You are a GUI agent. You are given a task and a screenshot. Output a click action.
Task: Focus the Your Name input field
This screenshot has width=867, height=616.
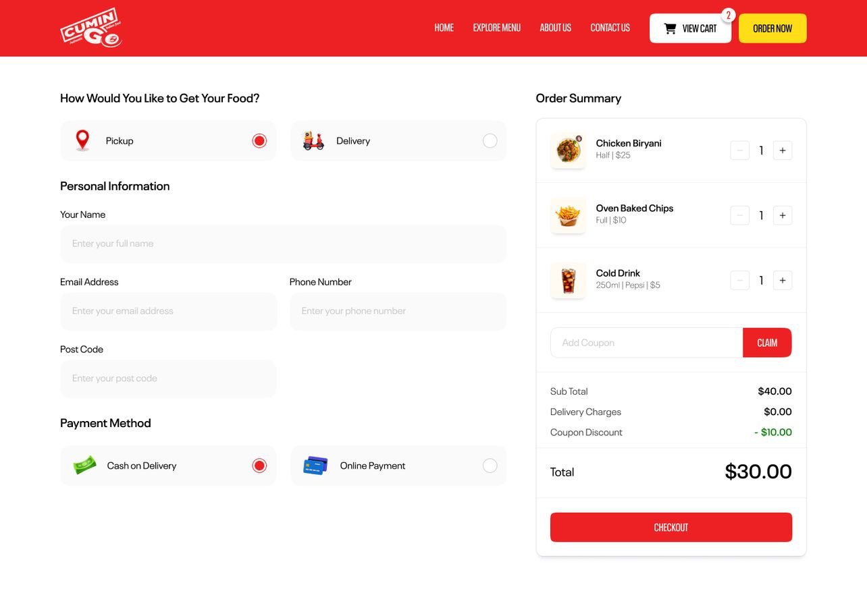pos(283,244)
